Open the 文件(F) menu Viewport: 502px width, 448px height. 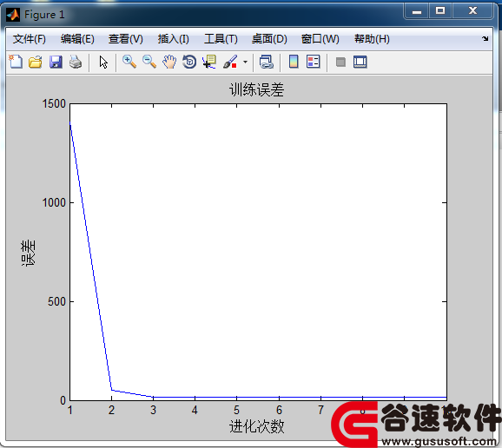coord(30,39)
